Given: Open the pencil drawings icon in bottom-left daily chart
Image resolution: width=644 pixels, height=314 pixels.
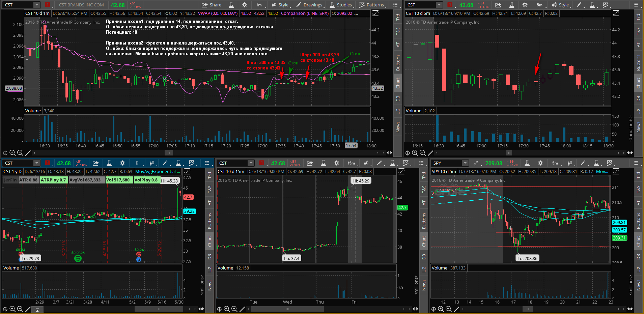Looking at the screenshot, I should (165, 163).
